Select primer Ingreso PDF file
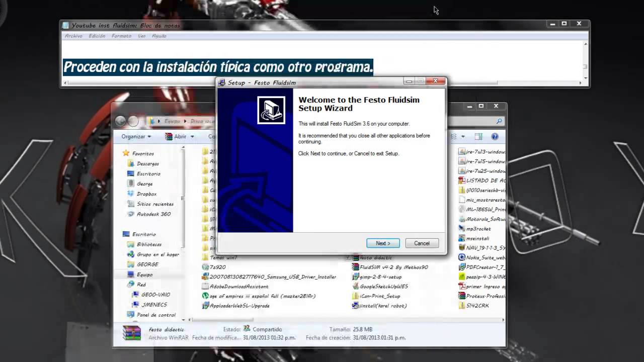Viewport: 644px width, 362px height. [482, 286]
